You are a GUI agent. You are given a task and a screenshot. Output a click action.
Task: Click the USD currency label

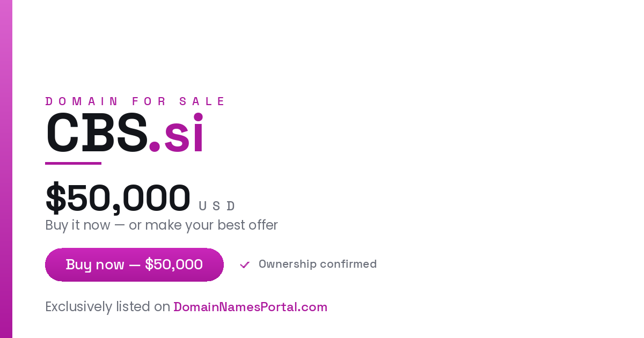[x=217, y=206]
